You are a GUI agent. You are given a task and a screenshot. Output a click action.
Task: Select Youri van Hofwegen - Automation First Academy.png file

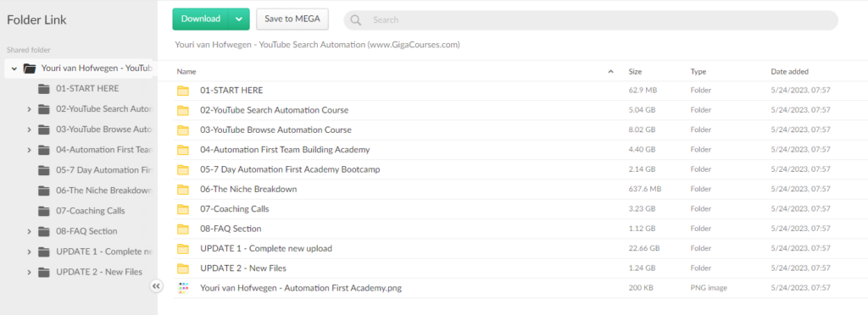tap(301, 288)
